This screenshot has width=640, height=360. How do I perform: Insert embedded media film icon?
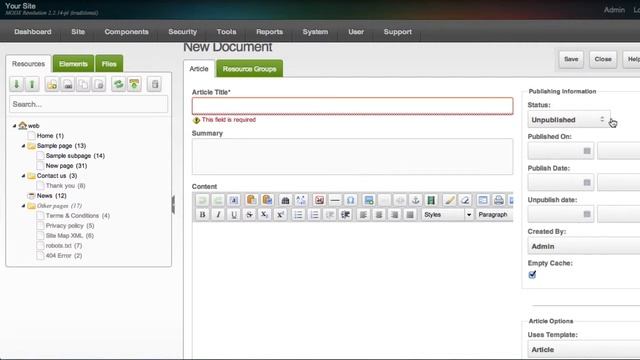click(431, 200)
